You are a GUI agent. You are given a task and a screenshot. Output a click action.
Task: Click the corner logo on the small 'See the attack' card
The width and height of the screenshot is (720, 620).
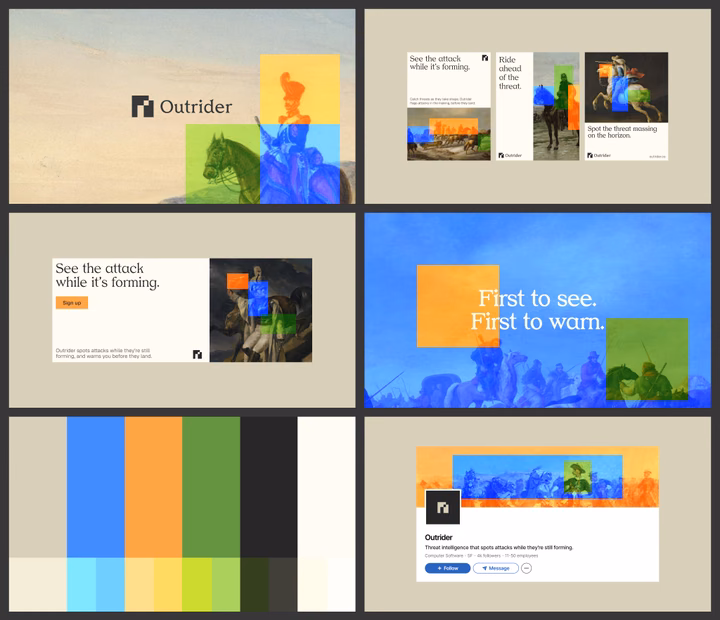coord(484,58)
